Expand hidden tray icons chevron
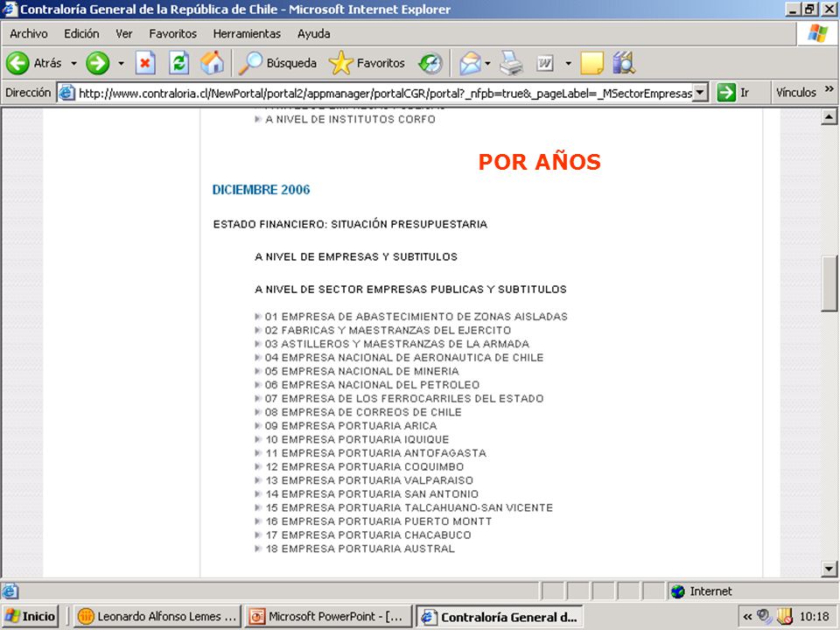This screenshot has height=630, width=840. pyautogui.click(x=747, y=617)
